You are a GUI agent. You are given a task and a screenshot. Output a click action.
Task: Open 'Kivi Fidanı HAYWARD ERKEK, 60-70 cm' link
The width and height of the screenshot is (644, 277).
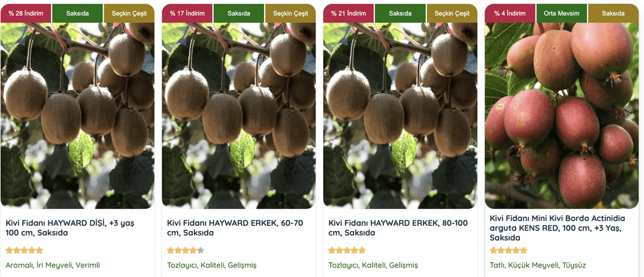[235, 228]
